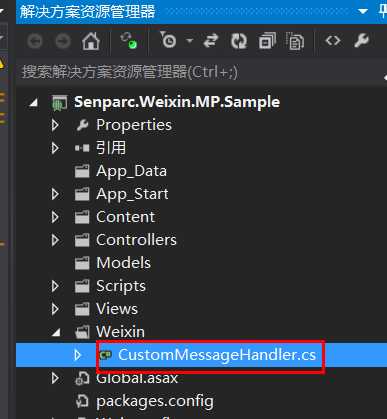This screenshot has width=387, height=419.
Task: Select the Senparc.Weixin.MP.Sample project
Action: tap(177, 102)
